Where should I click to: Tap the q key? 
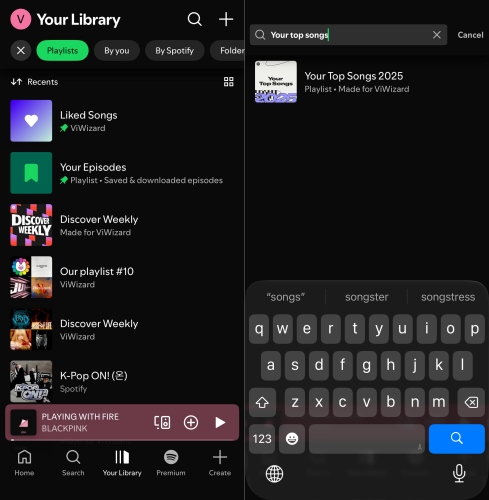(x=259, y=329)
